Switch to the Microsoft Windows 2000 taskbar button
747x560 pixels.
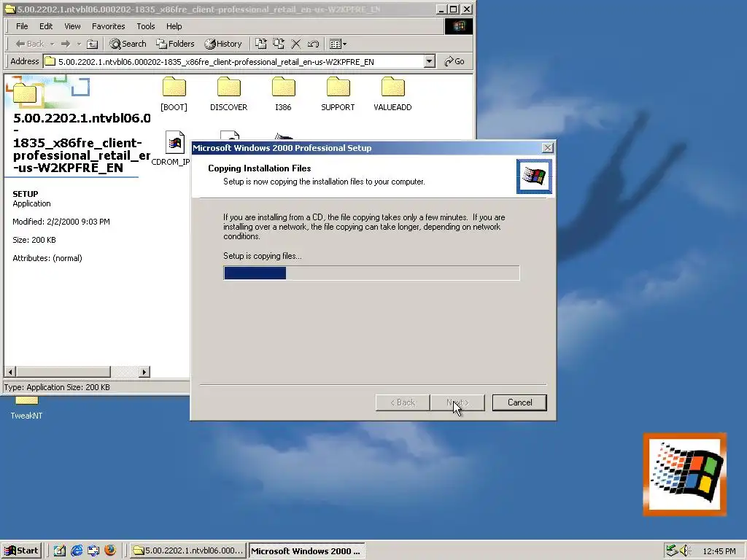click(x=306, y=551)
